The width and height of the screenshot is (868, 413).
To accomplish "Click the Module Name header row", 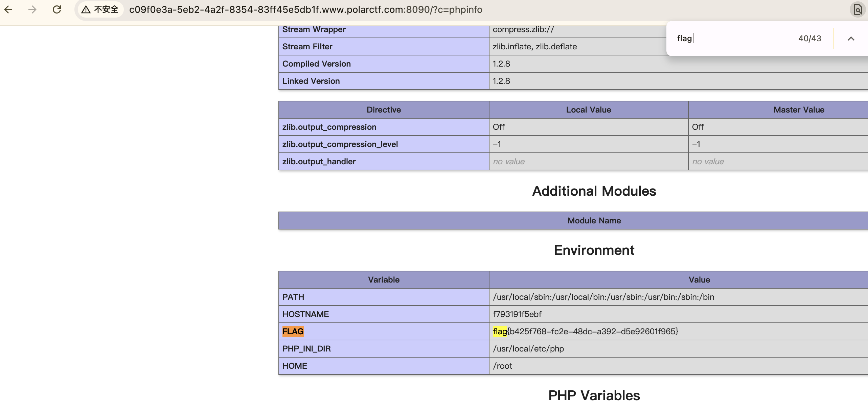I will click(594, 221).
